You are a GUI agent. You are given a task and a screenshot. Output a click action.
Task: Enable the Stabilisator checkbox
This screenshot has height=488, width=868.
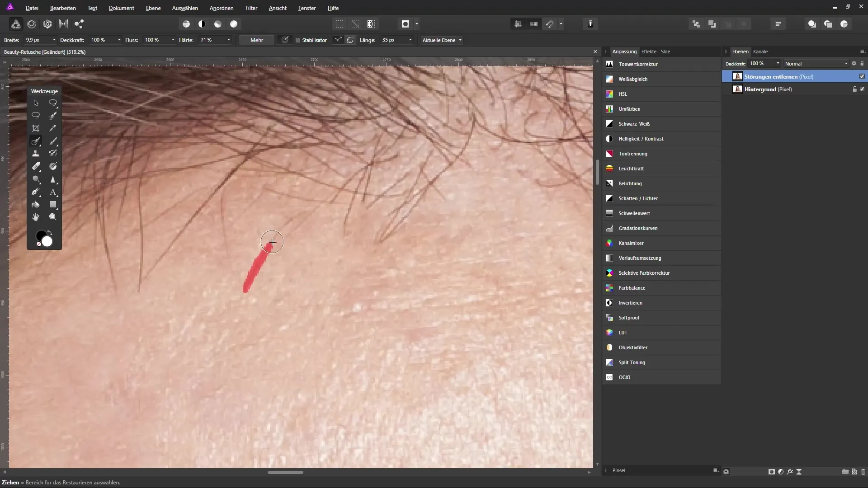(x=298, y=40)
